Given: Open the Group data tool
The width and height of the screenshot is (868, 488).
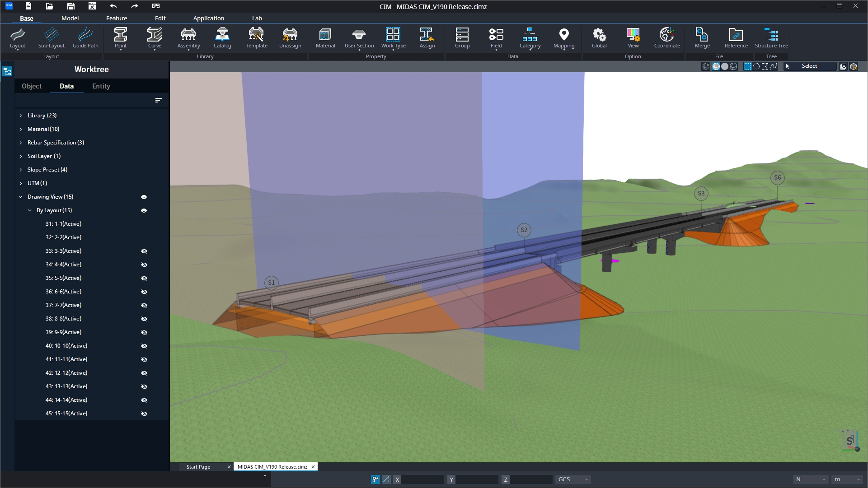Looking at the screenshot, I should pos(462,38).
